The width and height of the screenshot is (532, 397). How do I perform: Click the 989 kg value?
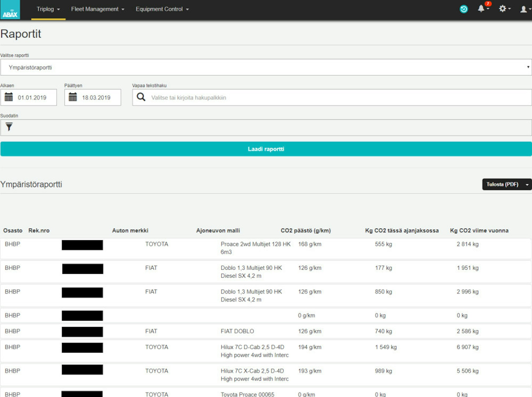pyautogui.click(x=383, y=371)
